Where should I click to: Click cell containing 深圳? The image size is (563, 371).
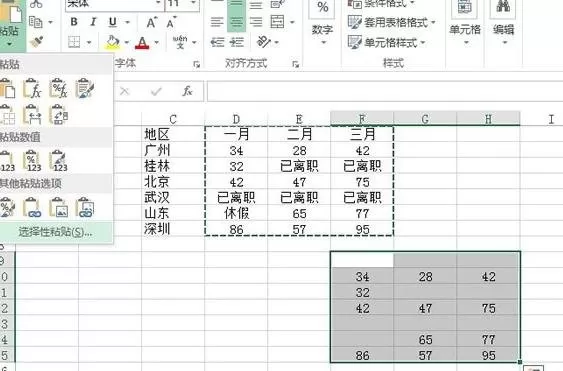point(173,229)
